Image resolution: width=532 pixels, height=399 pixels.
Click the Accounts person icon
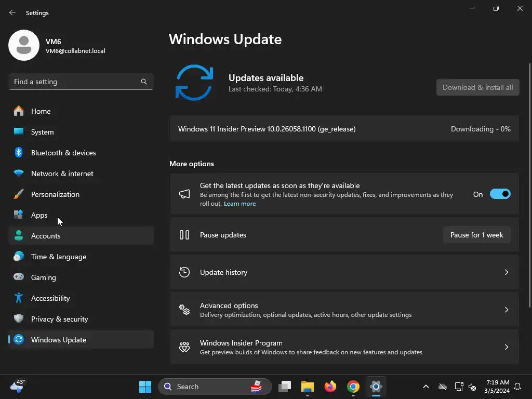[19, 235]
